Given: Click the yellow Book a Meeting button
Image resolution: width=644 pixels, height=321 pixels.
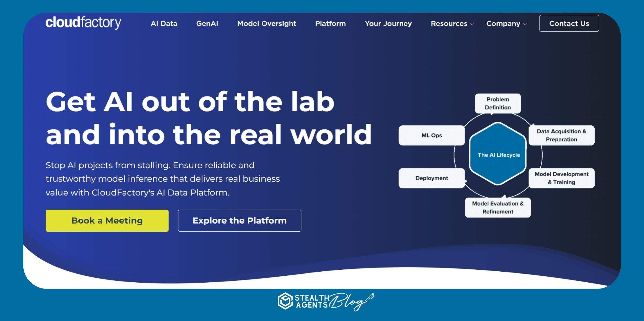Looking at the screenshot, I should 107,221.
